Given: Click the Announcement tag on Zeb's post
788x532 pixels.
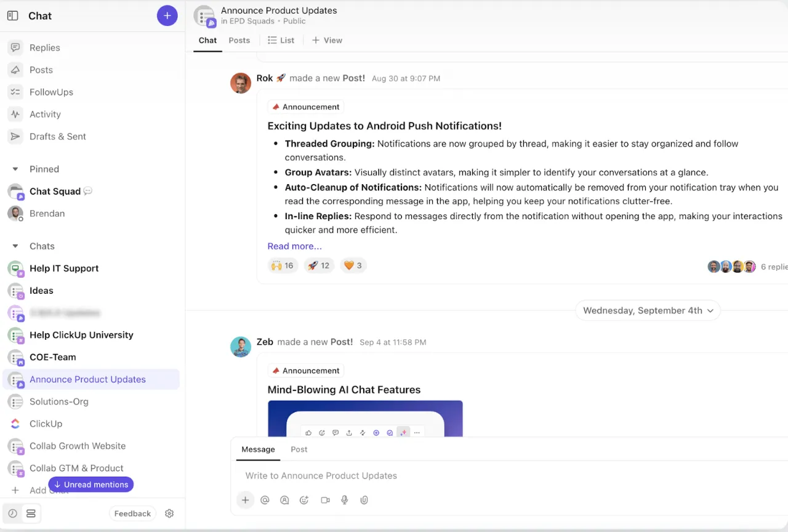Looking at the screenshot, I should (305, 371).
